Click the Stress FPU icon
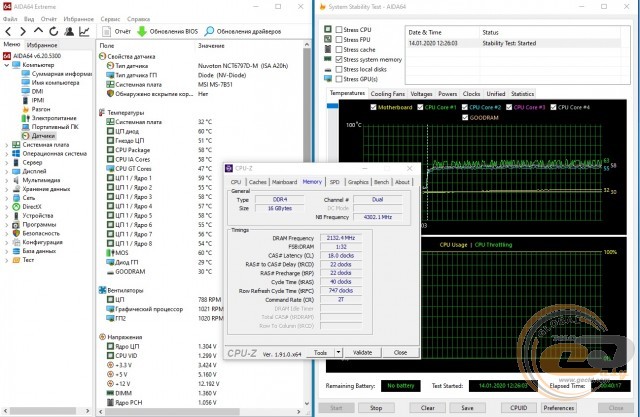Screen dimensions: 640x417 tap(328, 39)
